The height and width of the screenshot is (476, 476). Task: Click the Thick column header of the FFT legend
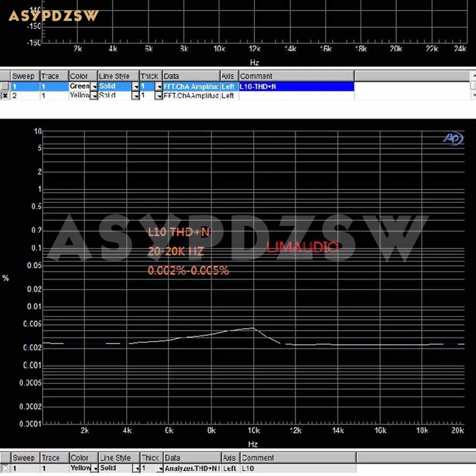[x=151, y=76]
